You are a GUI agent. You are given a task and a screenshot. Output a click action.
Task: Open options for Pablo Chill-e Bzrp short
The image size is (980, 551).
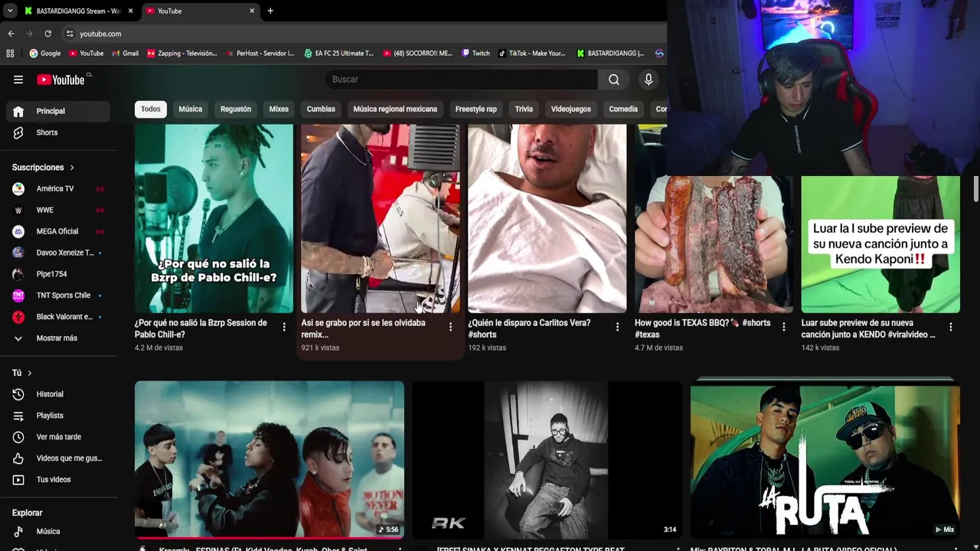pos(284,327)
